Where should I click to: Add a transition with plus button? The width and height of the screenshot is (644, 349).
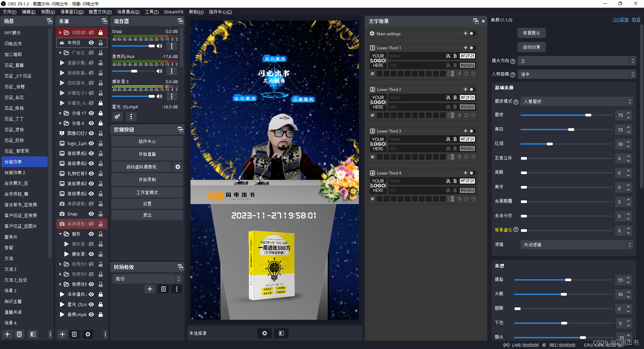[x=150, y=289]
